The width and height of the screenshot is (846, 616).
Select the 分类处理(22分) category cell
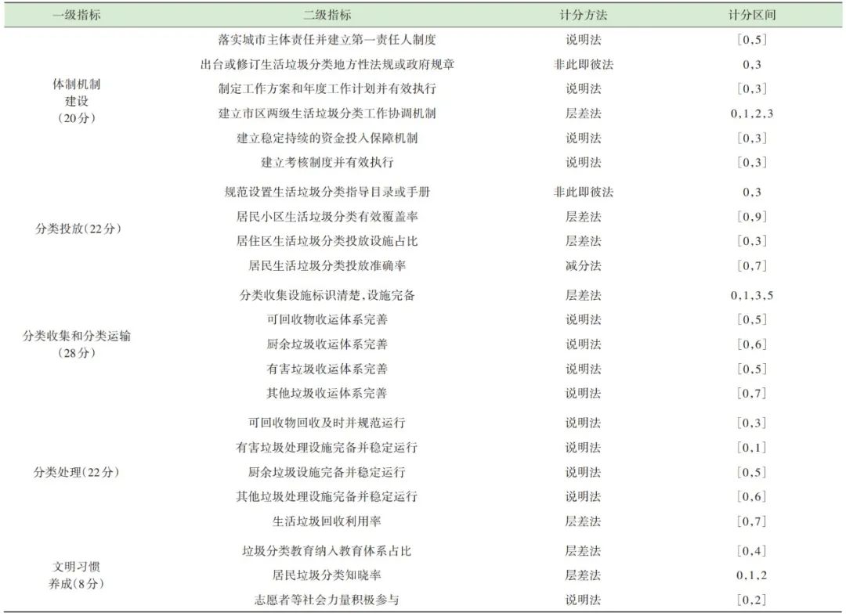77,473
